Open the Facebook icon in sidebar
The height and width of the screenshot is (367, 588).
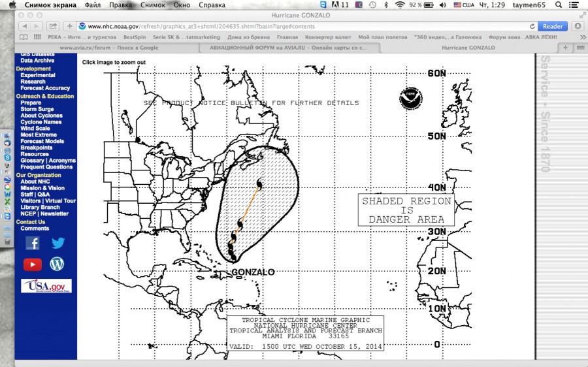pyautogui.click(x=33, y=244)
